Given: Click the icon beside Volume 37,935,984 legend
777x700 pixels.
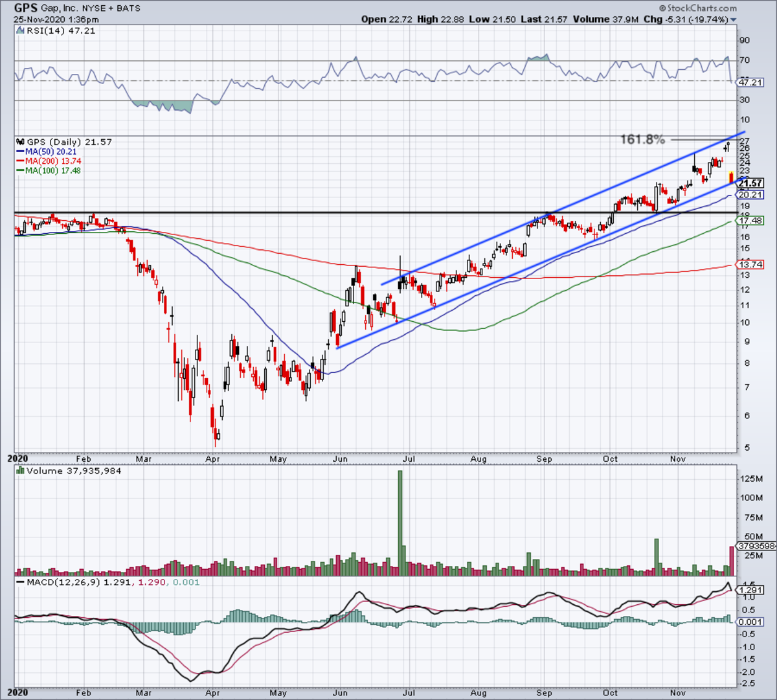Looking at the screenshot, I should pos(20,471).
